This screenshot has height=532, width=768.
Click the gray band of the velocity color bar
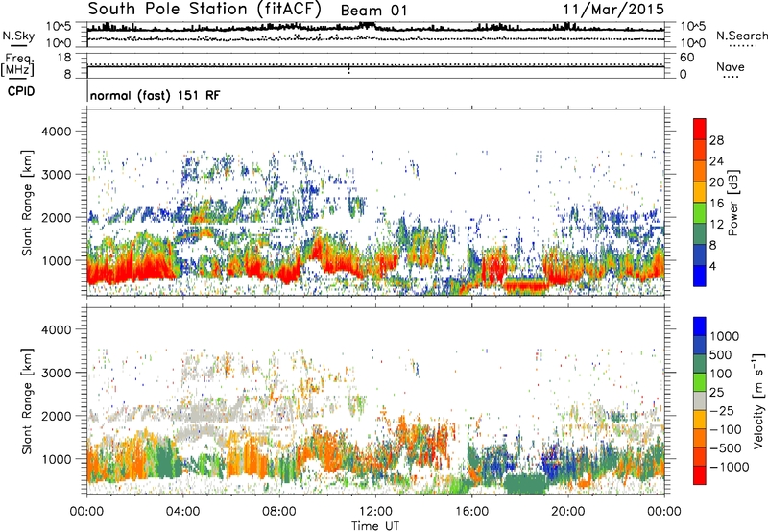[x=700, y=400]
